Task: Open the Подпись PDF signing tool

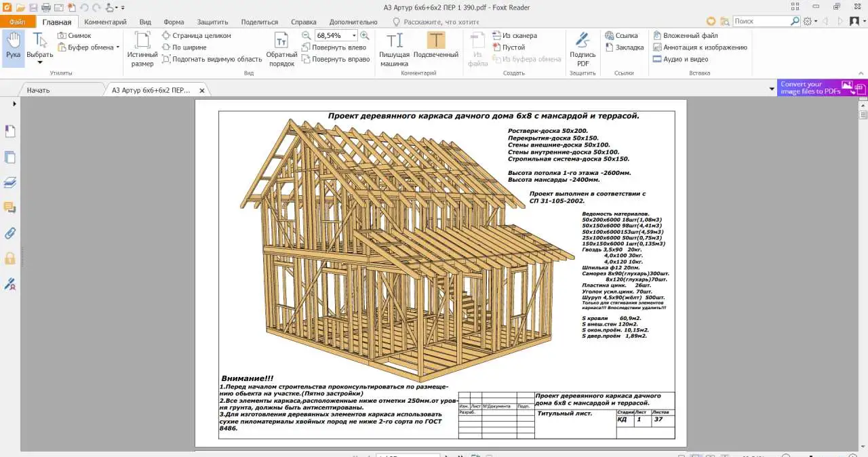Action: [583, 49]
